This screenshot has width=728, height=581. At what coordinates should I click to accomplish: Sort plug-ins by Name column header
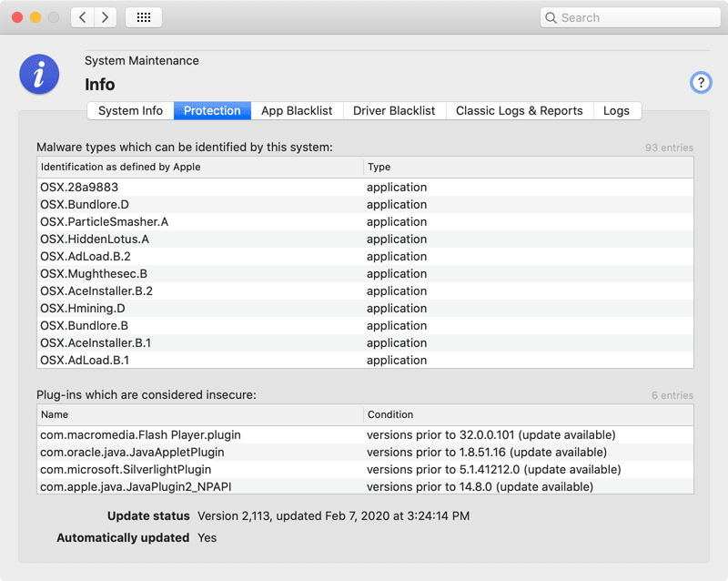coord(200,414)
